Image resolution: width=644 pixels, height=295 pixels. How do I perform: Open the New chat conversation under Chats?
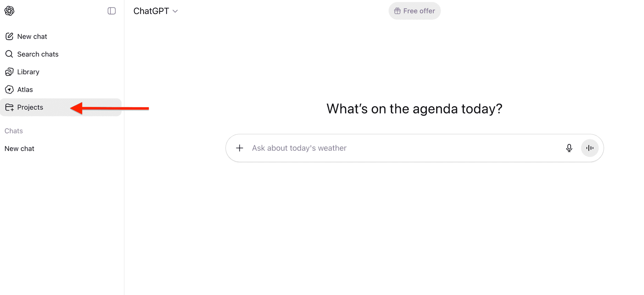coord(19,149)
